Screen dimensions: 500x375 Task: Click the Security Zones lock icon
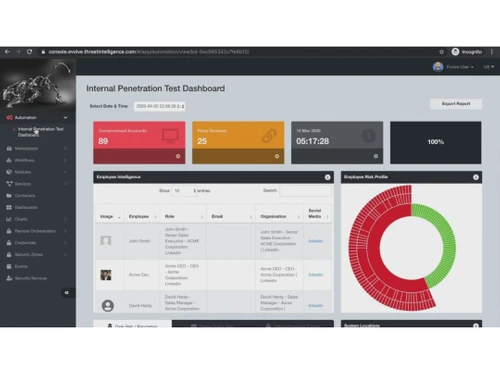pos(9,254)
